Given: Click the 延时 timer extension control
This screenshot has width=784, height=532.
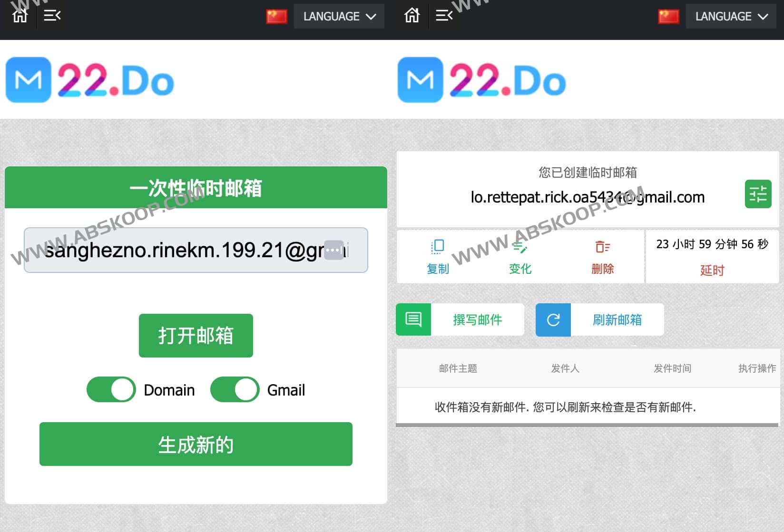Looking at the screenshot, I should pyautogui.click(x=712, y=270).
